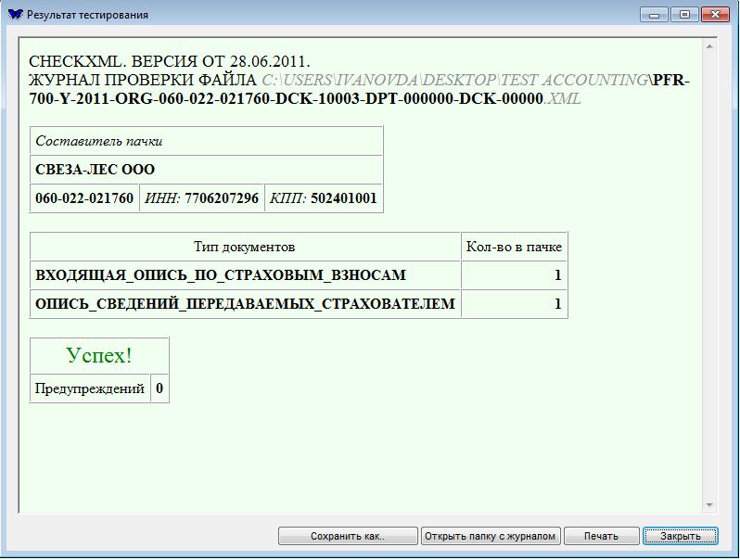The height and width of the screenshot is (560, 740).
Task: Select the registration number 060-022-021760 cell
Action: (84, 198)
